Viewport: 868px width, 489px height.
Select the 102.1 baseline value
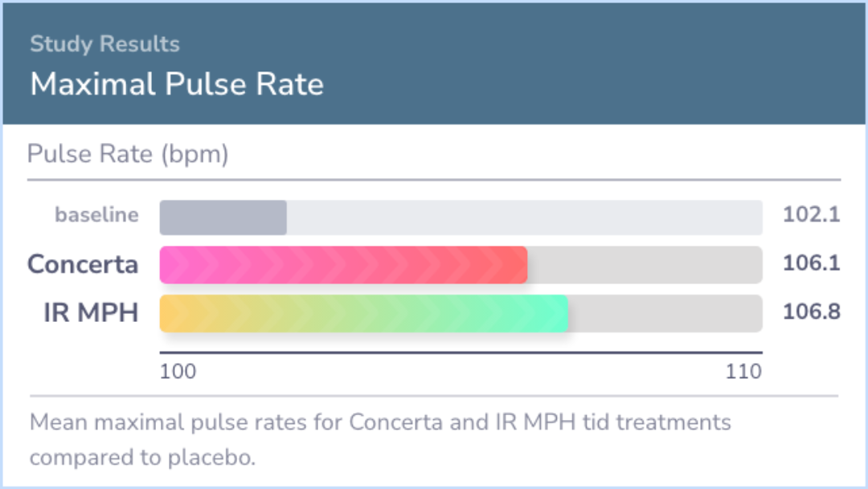pos(811,214)
